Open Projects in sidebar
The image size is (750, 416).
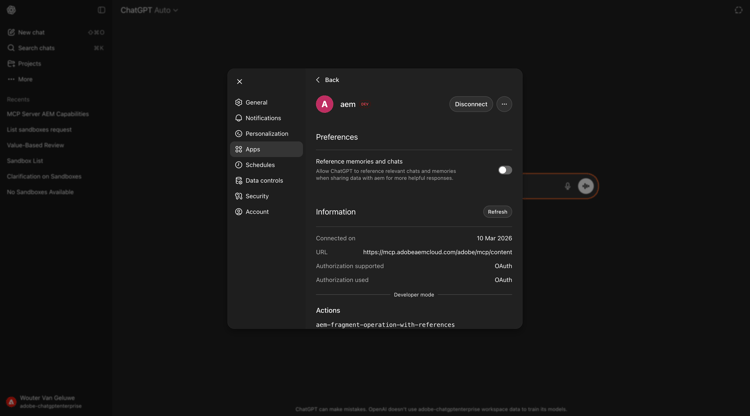[x=56, y=64]
